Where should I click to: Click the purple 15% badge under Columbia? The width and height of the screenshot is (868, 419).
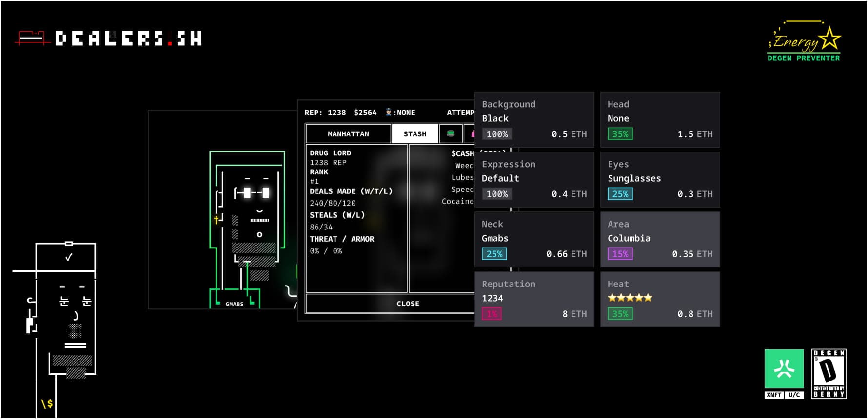coord(620,254)
